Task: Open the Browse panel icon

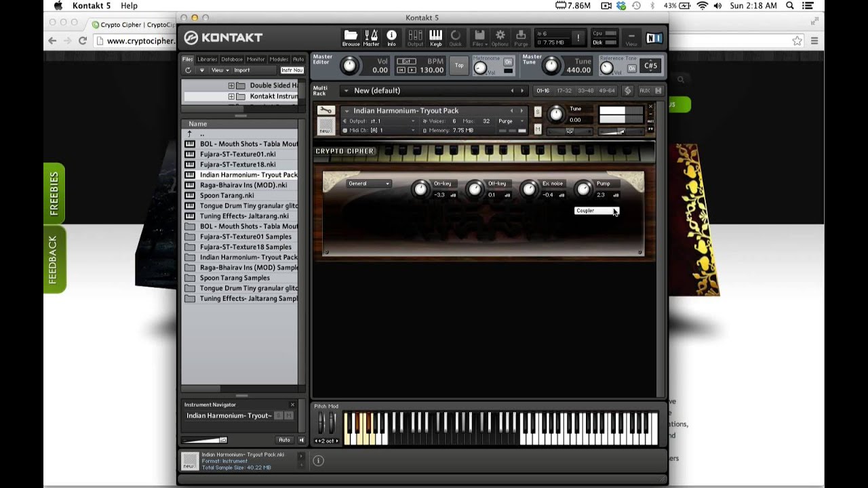Action: [x=351, y=38]
